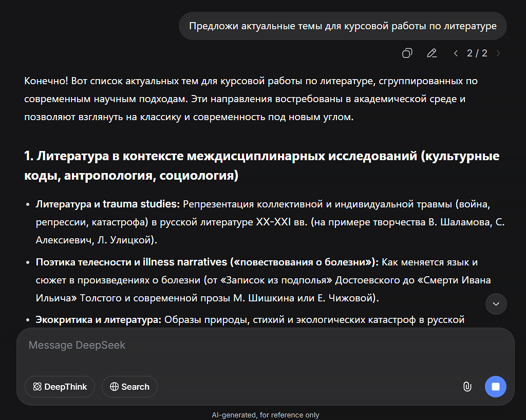Expand hidden reply content with the chevron

click(496, 304)
